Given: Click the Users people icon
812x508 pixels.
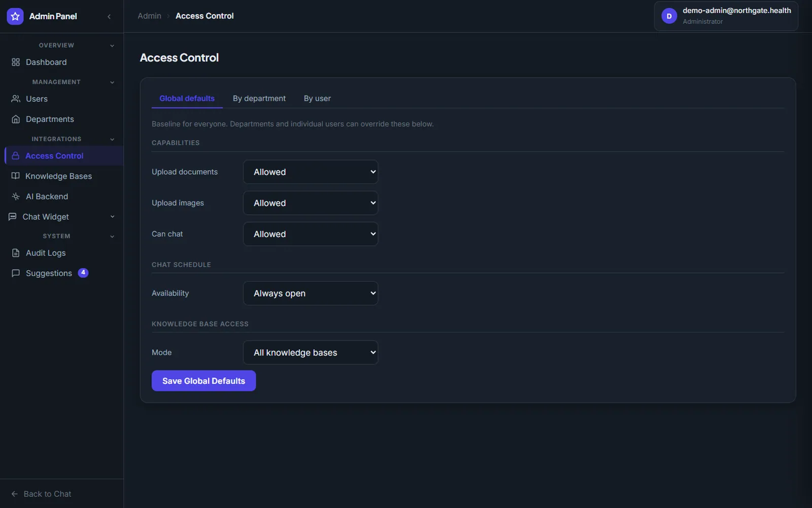Looking at the screenshot, I should pyautogui.click(x=16, y=99).
